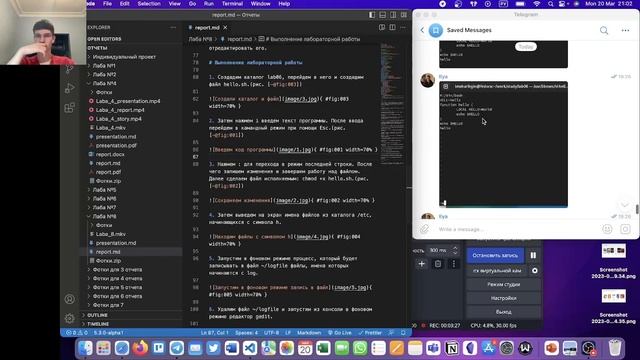Open the Extensions view in VS Code activity bar
Image resolution: width=640 pixels, height=360 pixels.
click(x=70, y=108)
